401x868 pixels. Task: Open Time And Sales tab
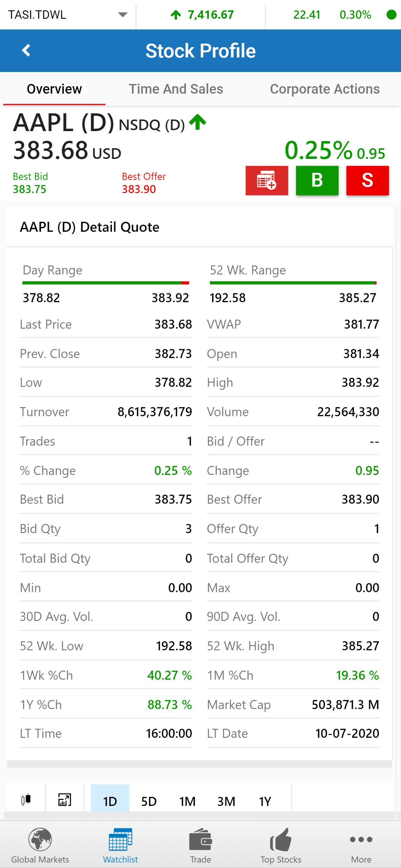pos(176,89)
